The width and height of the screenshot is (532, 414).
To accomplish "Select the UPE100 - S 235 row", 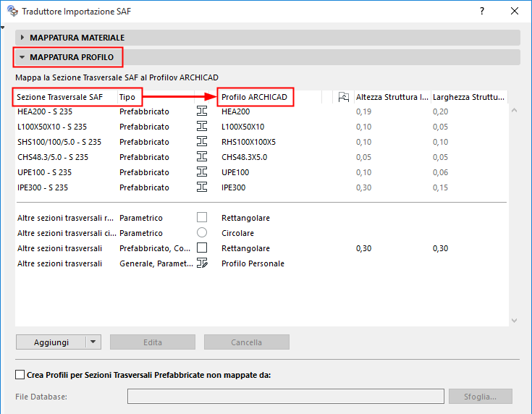I will pos(262,172).
